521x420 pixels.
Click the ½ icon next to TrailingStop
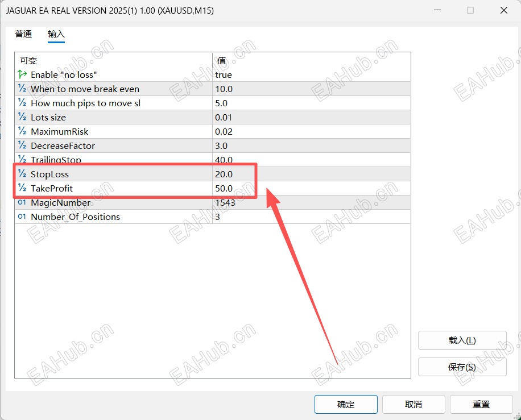pyautogui.click(x=22, y=159)
